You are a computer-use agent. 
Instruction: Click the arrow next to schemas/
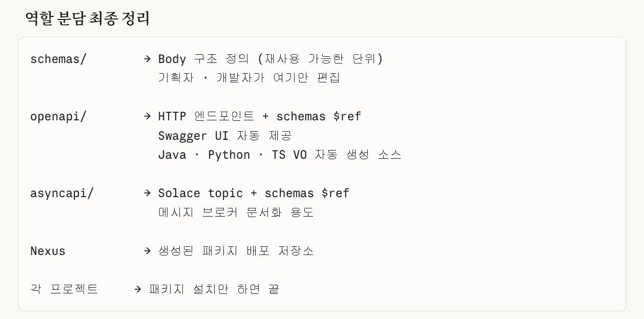click(x=147, y=59)
